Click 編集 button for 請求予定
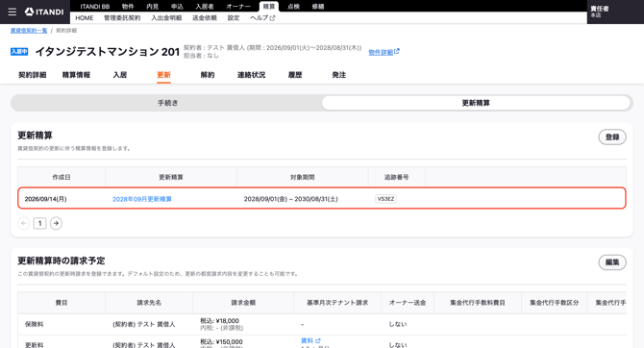The height and width of the screenshot is (348, 644). coord(612,262)
